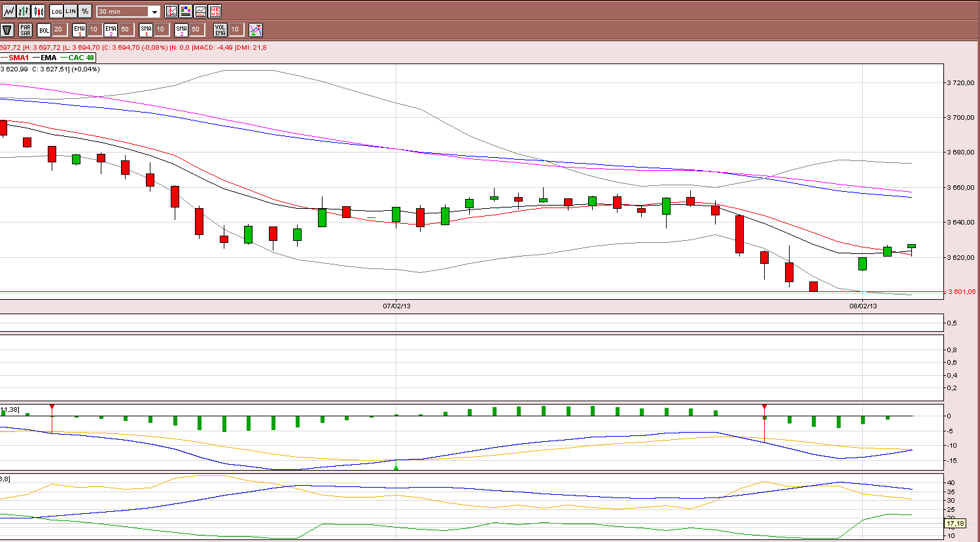This screenshot has width=980, height=542.
Task: Click the MACD: -4,49 readout
Action: (x=213, y=47)
